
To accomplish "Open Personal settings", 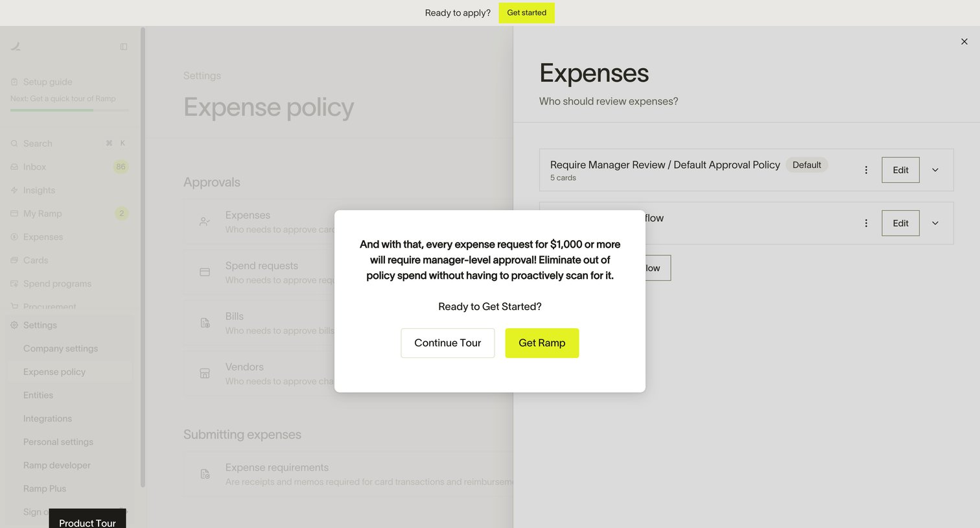I will 58,442.
